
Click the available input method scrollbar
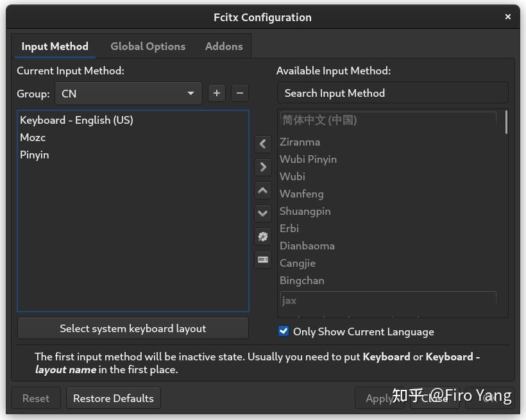(x=507, y=122)
